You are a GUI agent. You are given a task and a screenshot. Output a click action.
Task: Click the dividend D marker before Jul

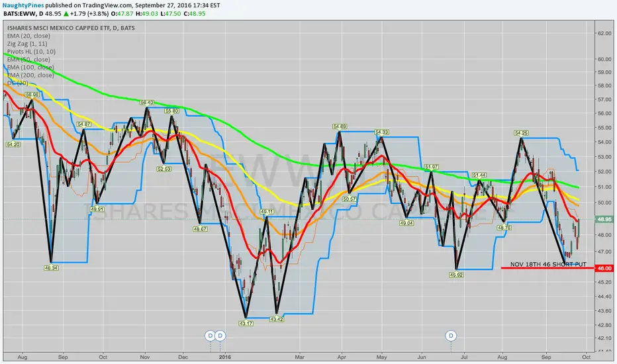451,336
